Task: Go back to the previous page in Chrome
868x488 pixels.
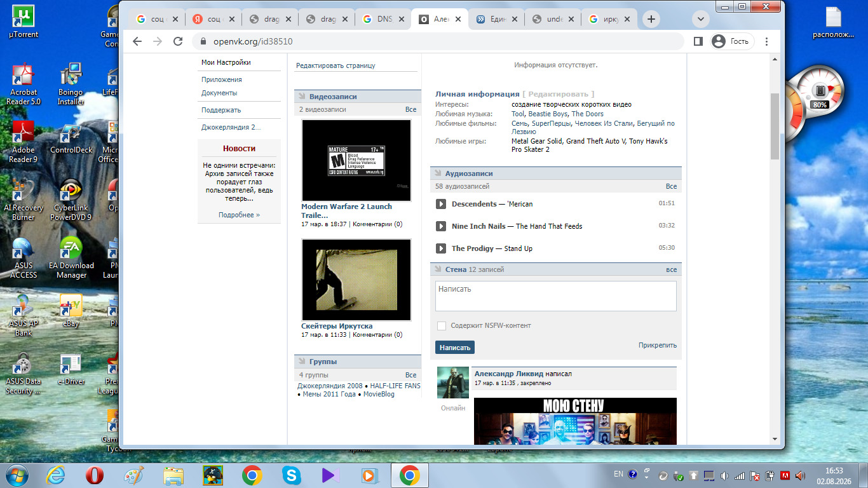Action: (137, 41)
